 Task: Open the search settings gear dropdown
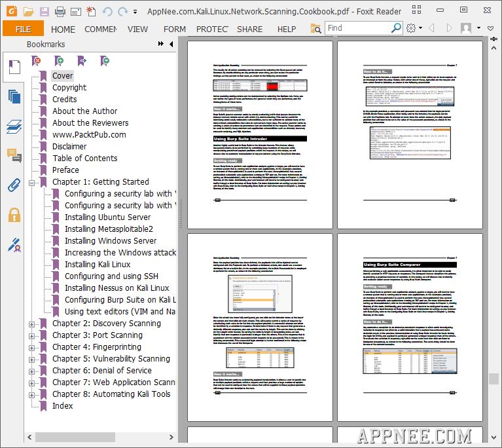(414, 28)
